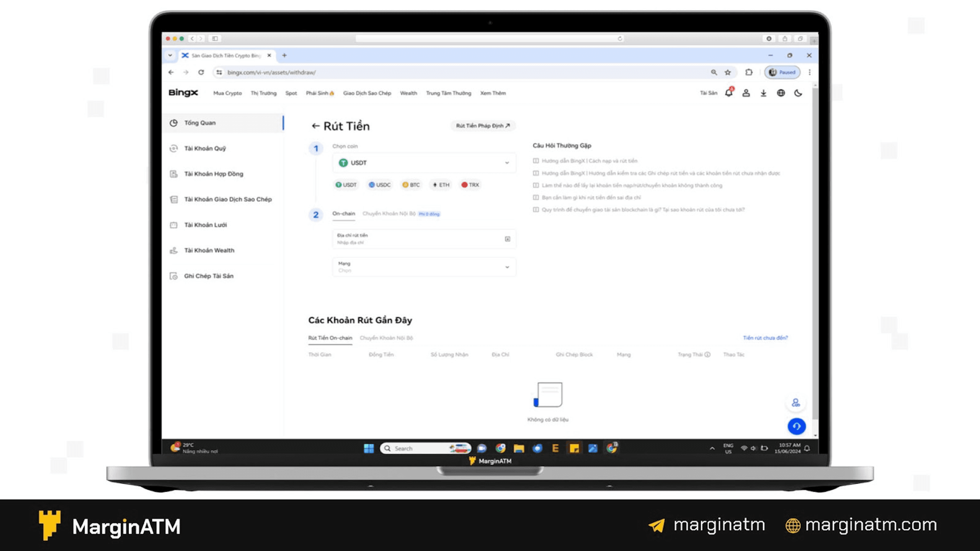
Task: Open Xem Thêm menu
Action: click(493, 93)
